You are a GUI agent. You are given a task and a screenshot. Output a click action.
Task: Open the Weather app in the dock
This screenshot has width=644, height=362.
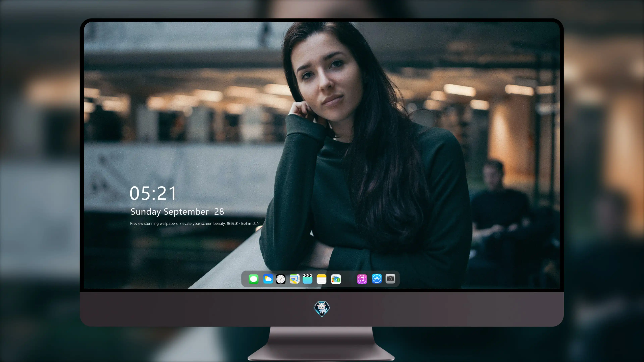(x=268, y=279)
